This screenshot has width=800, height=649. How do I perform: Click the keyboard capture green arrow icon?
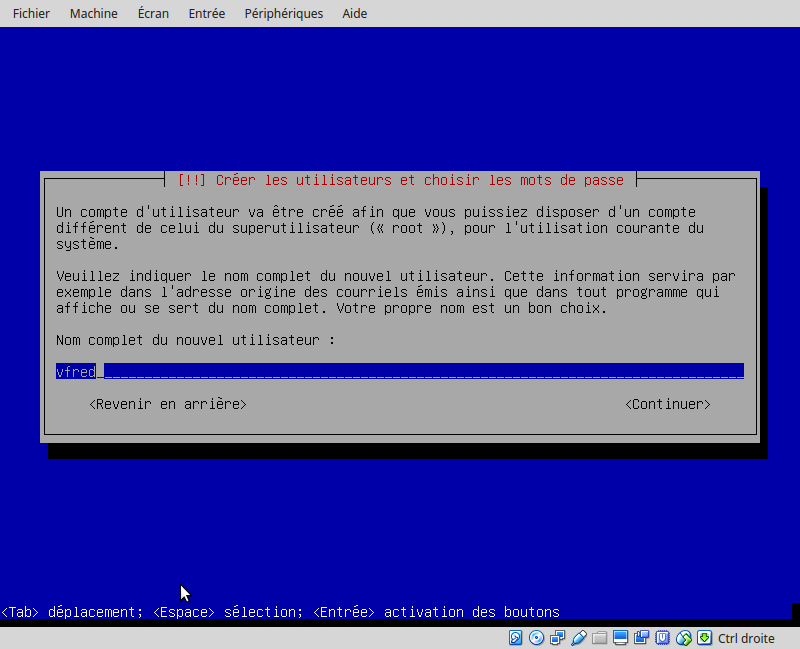tap(705, 638)
